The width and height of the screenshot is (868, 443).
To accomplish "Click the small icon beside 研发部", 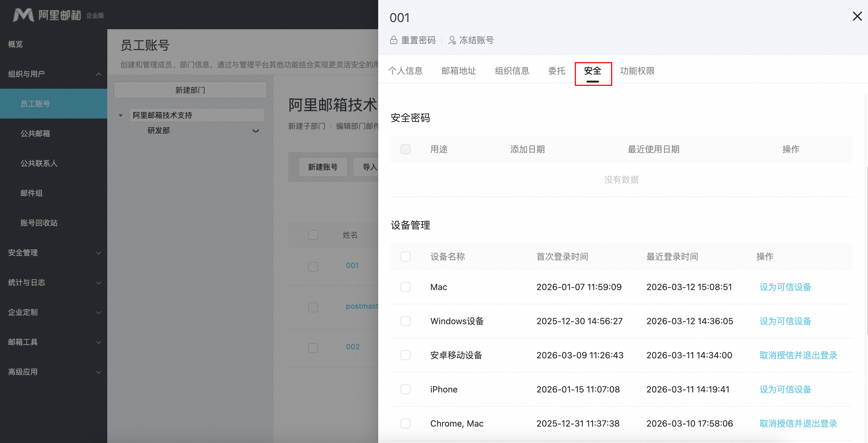I will [x=256, y=131].
